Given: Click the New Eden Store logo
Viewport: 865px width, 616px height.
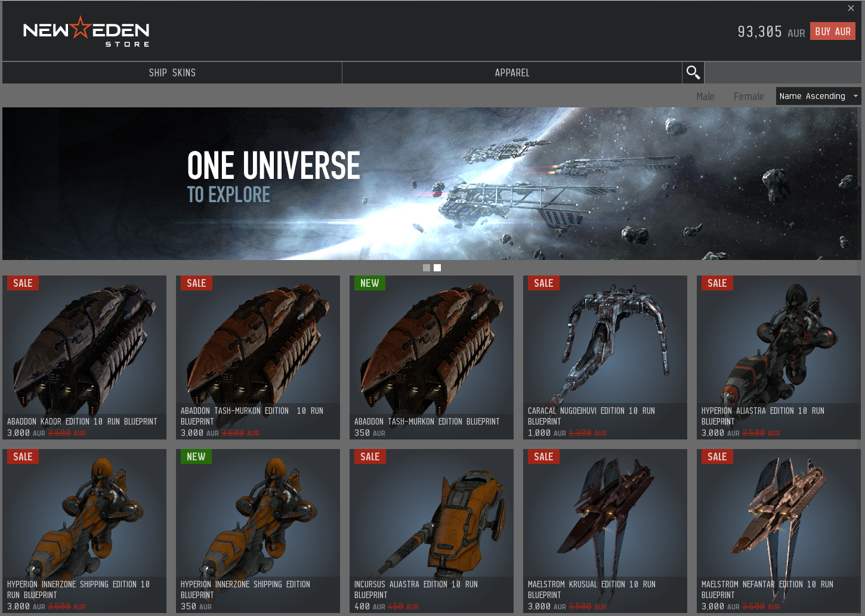Looking at the screenshot, I should click(x=86, y=32).
